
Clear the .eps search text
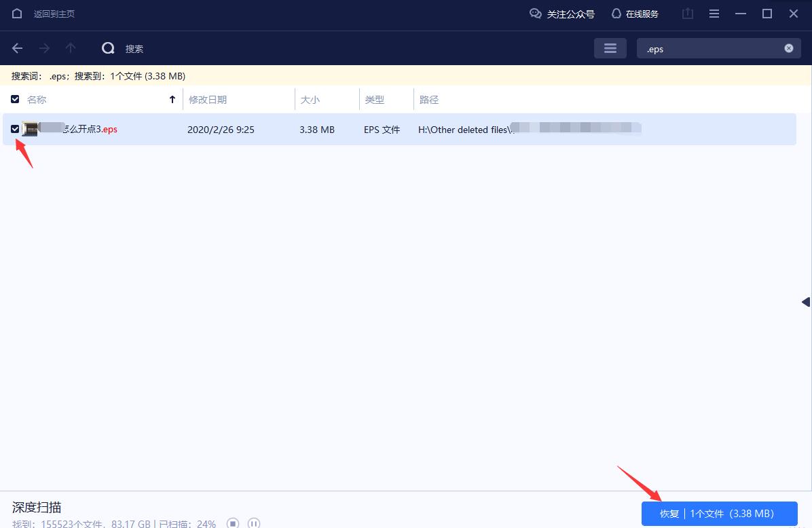pos(789,48)
